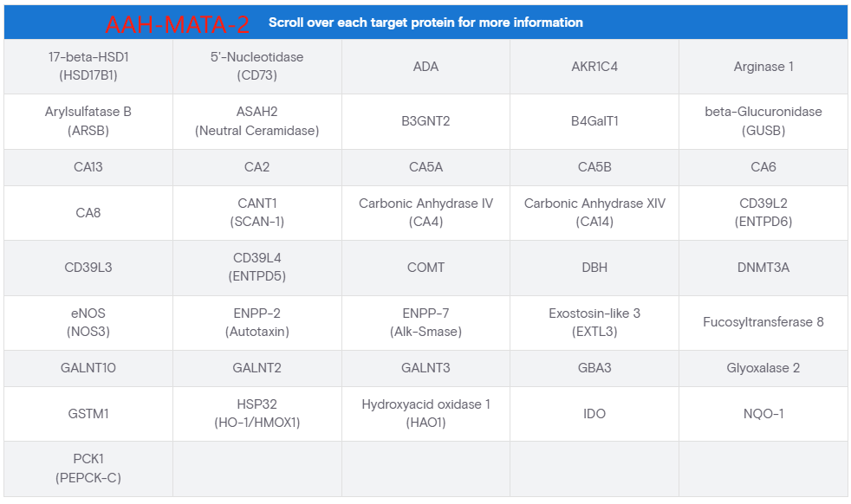Select Fucosyltransferase 8 cell
This screenshot has width=851, height=504.
763,322
